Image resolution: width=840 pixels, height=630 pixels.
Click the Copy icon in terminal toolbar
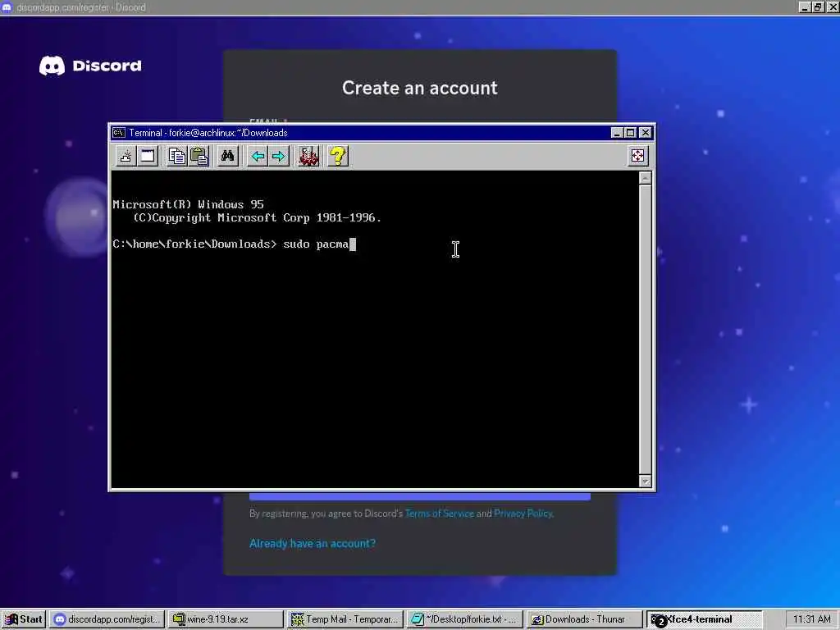(x=177, y=157)
